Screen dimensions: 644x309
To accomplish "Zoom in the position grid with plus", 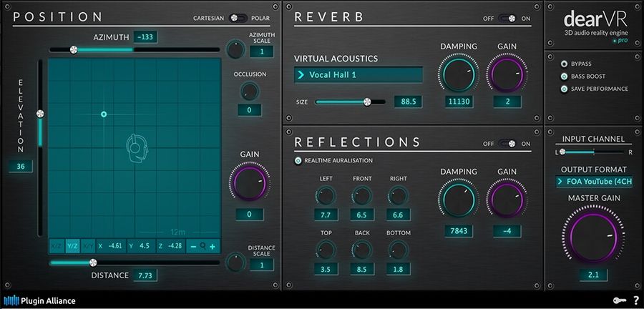I will tap(213, 246).
